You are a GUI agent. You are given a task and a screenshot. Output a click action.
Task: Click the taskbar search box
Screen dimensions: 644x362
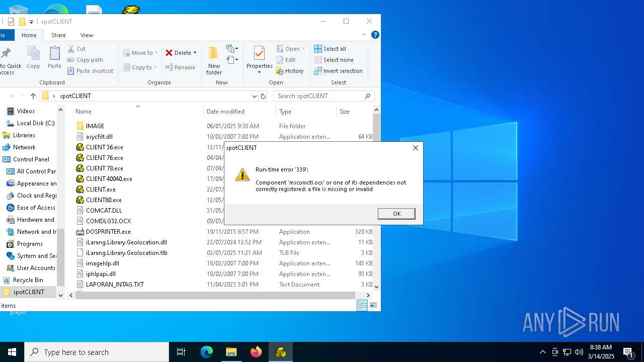click(97, 352)
